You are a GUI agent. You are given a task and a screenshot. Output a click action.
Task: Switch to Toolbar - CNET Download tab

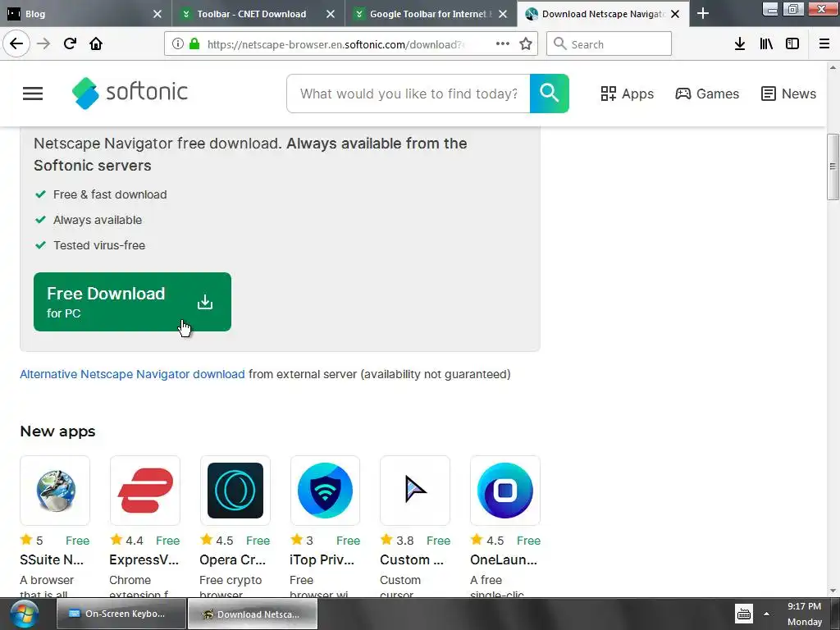coord(251,14)
